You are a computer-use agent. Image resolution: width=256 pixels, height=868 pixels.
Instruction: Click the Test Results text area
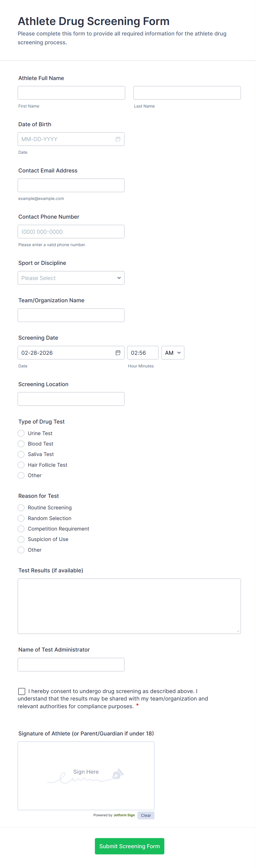129,606
